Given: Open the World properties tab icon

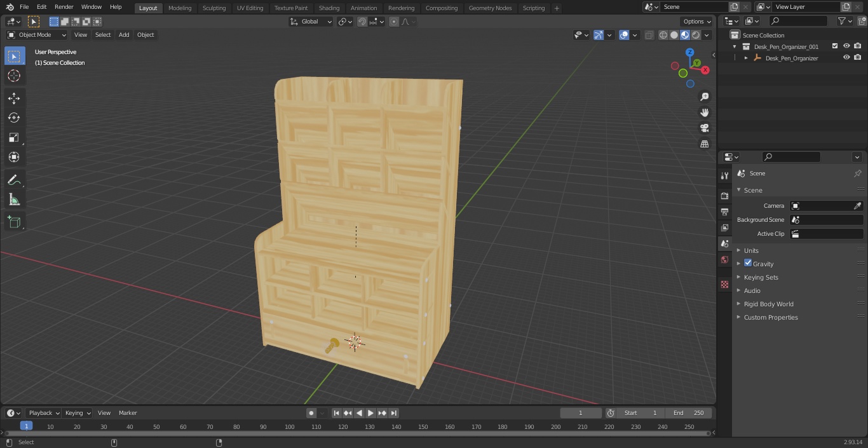Looking at the screenshot, I should [724, 260].
